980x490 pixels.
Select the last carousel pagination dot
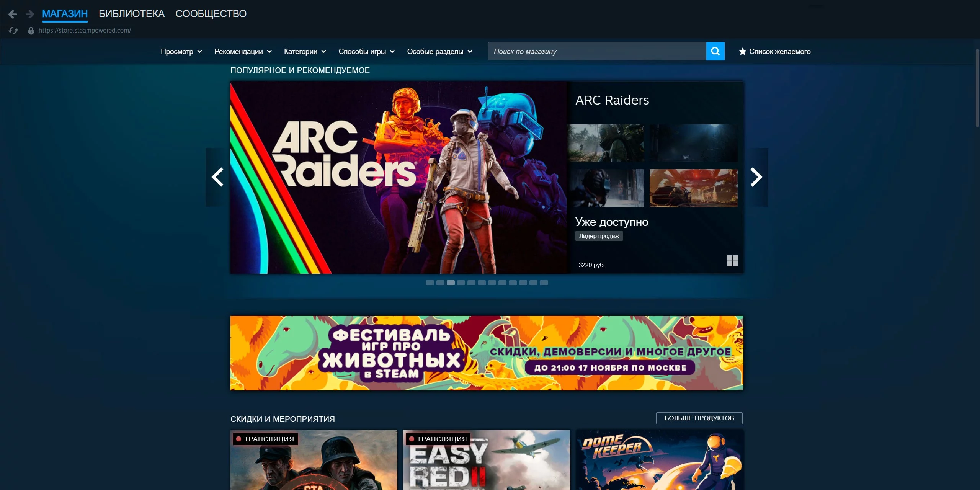click(x=544, y=283)
